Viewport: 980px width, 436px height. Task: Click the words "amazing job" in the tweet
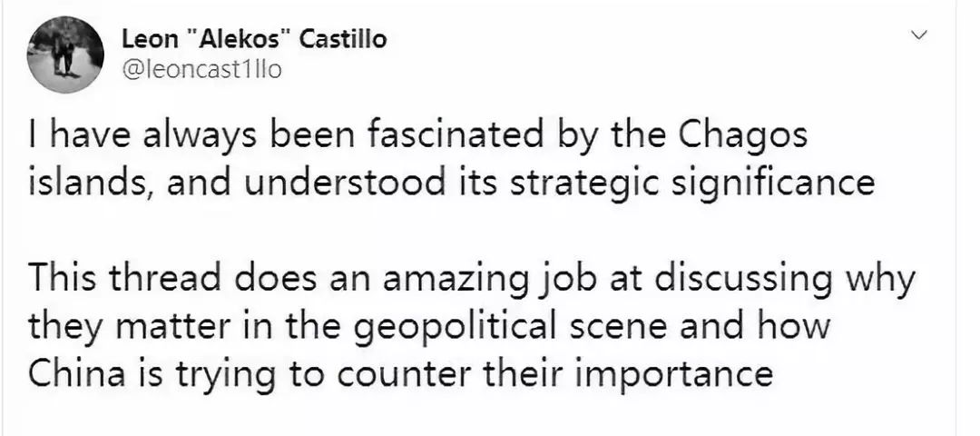click(x=499, y=278)
